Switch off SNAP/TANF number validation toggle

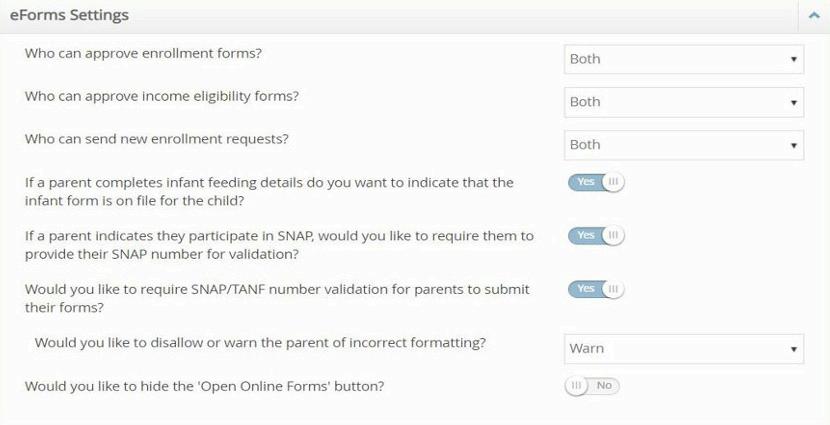click(x=596, y=289)
